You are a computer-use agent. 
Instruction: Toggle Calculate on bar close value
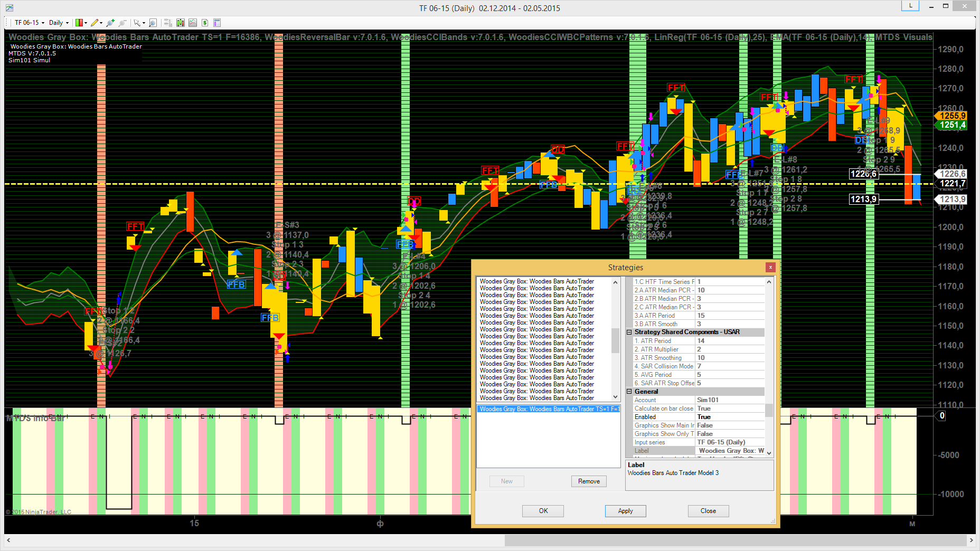point(729,408)
